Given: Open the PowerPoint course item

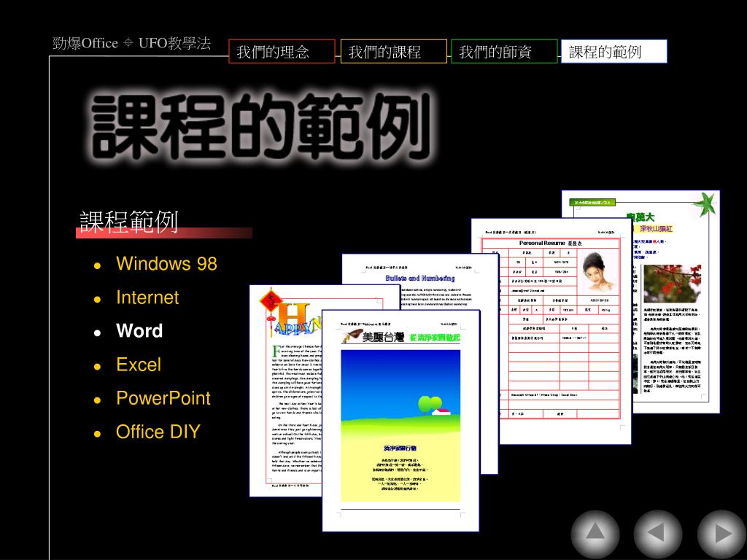Looking at the screenshot, I should 163,399.
